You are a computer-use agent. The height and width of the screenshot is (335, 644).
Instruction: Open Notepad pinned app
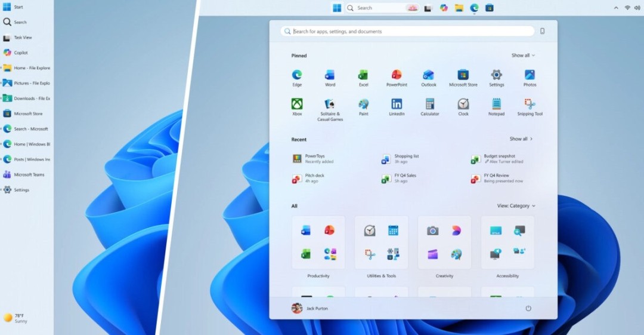tap(496, 107)
